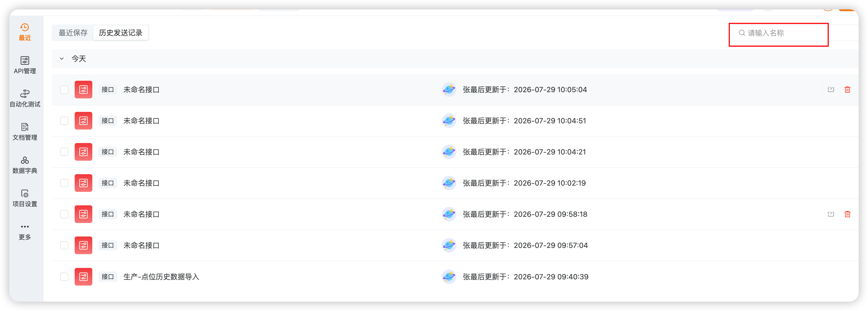Click the planet avatar on the 09:58:18 row
868x311 pixels.
pyautogui.click(x=449, y=214)
